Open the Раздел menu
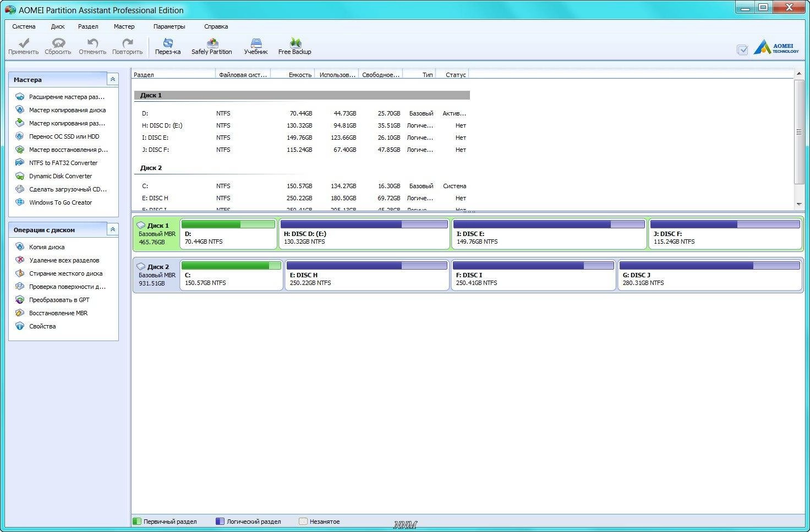810x532 pixels. coord(88,26)
